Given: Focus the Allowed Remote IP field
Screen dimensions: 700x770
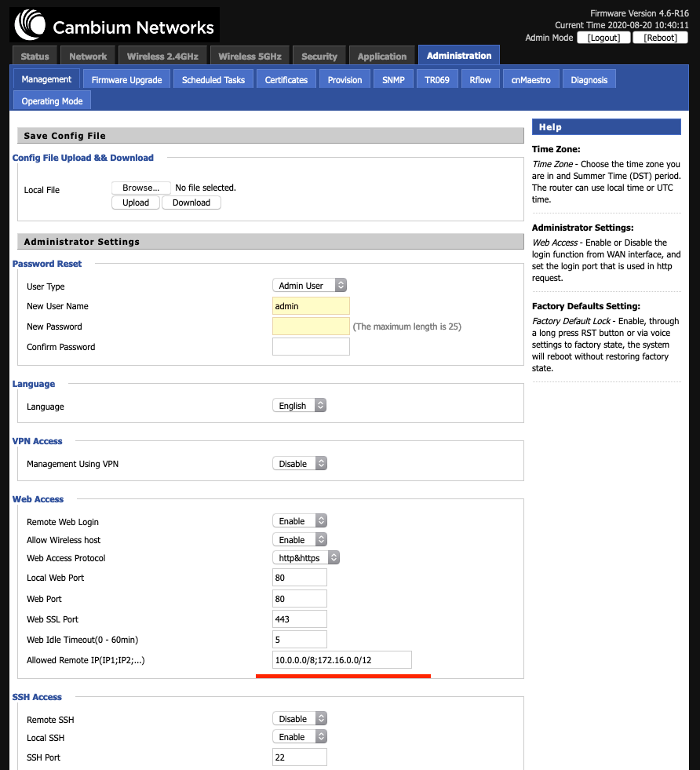Looking at the screenshot, I should 341,660.
